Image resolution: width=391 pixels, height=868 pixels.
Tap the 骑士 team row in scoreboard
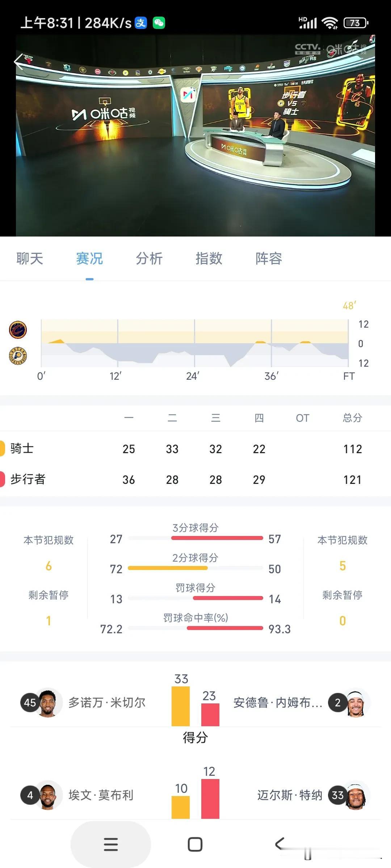(195, 449)
